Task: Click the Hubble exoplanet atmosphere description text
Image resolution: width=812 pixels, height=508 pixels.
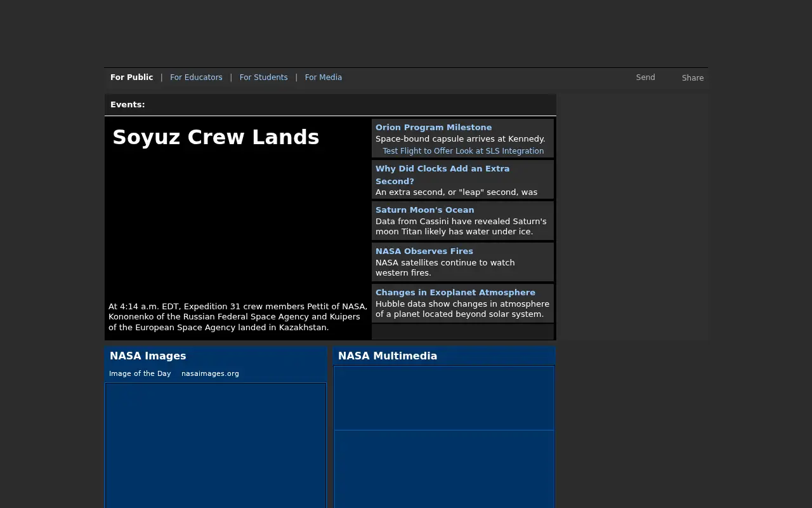Action: click(x=462, y=309)
